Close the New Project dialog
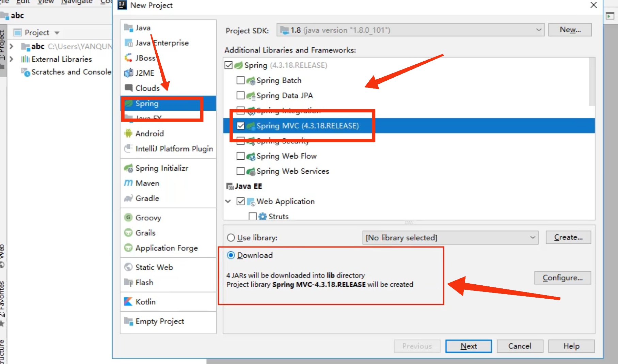Screen dimensions: 618x364 [593, 5]
